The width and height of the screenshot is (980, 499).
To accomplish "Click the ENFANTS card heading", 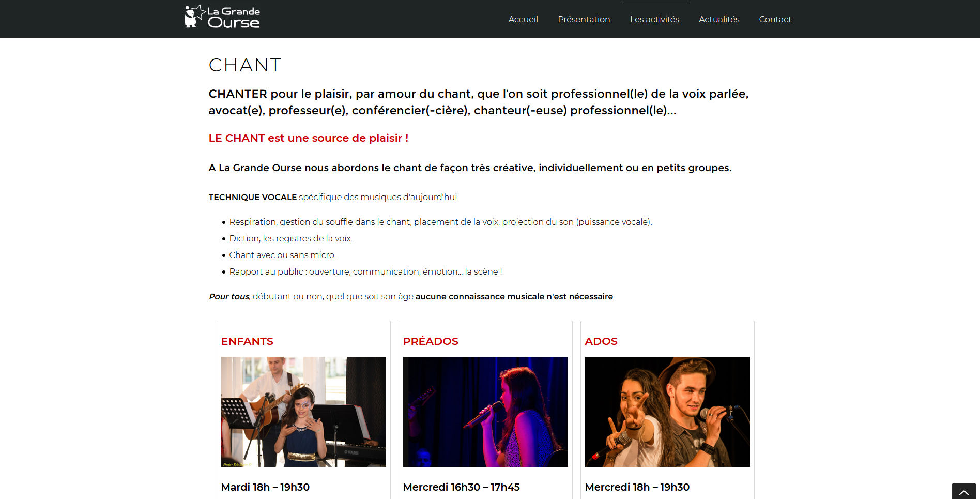I will pyautogui.click(x=247, y=341).
